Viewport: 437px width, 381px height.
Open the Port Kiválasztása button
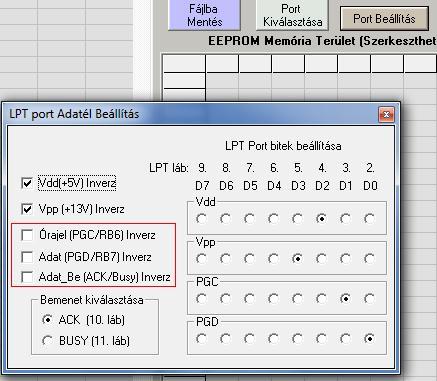292,15
